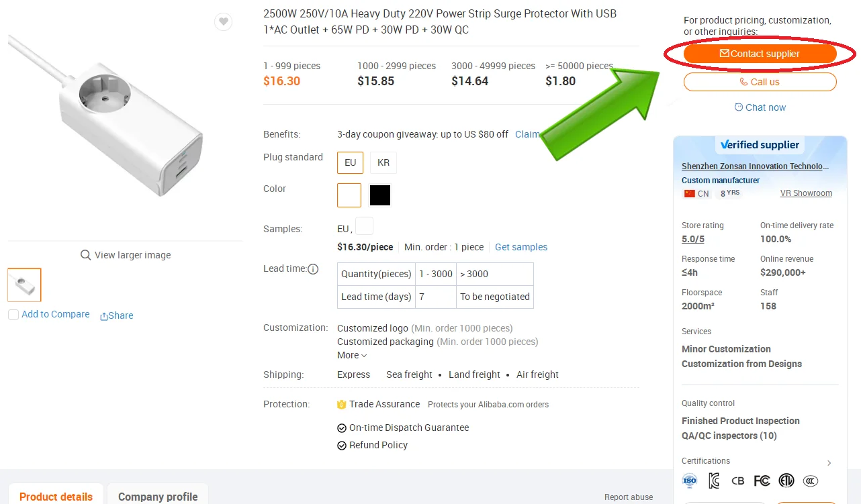Click the Trade Assurance shield icon
This screenshot has width=861, height=504.
(341, 405)
